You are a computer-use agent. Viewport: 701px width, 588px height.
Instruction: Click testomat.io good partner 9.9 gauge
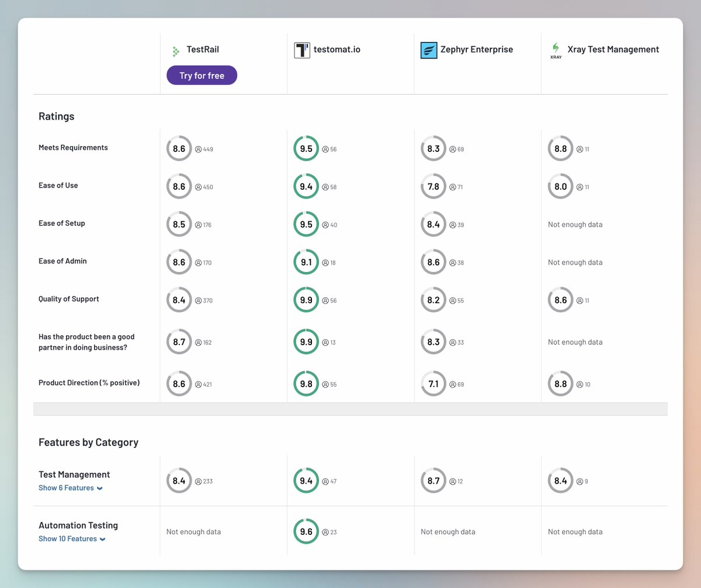coord(306,342)
